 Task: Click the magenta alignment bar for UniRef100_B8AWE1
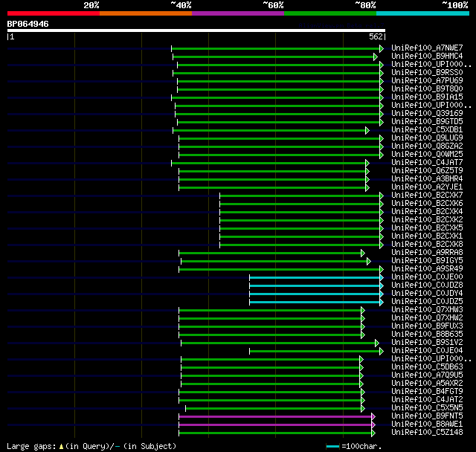click(x=275, y=425)
